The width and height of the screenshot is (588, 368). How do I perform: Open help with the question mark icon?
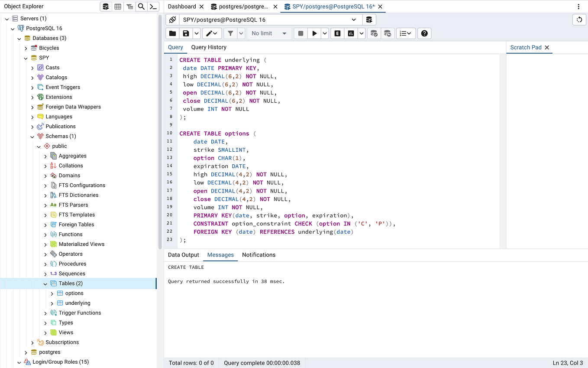pos(424,33)
